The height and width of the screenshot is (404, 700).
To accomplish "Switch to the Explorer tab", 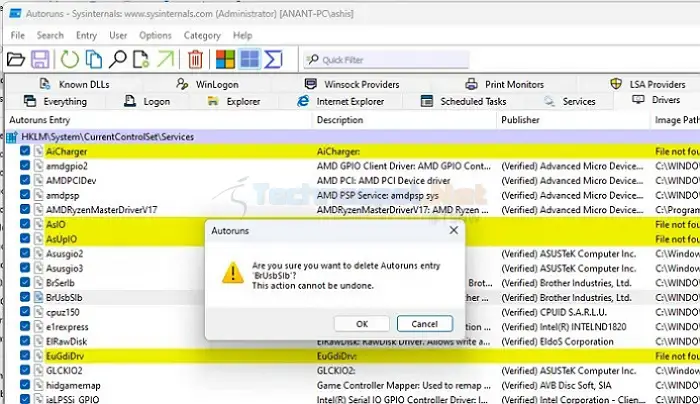I will 234,101.
